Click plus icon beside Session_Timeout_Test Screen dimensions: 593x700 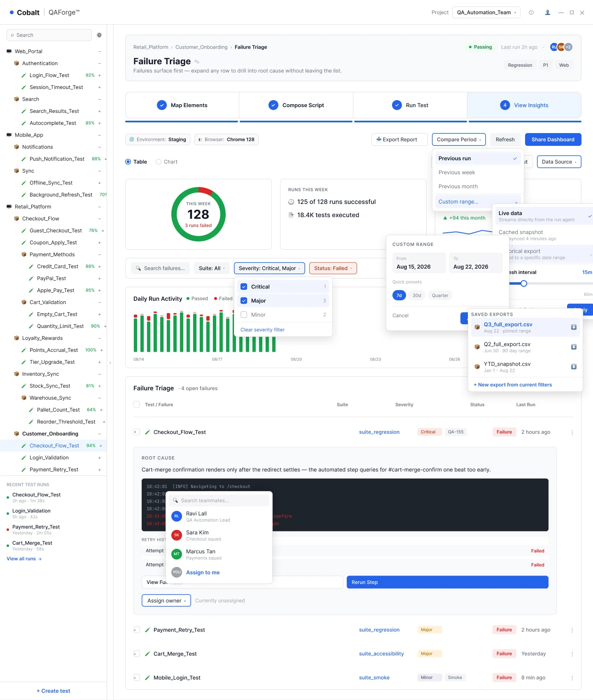100,87
